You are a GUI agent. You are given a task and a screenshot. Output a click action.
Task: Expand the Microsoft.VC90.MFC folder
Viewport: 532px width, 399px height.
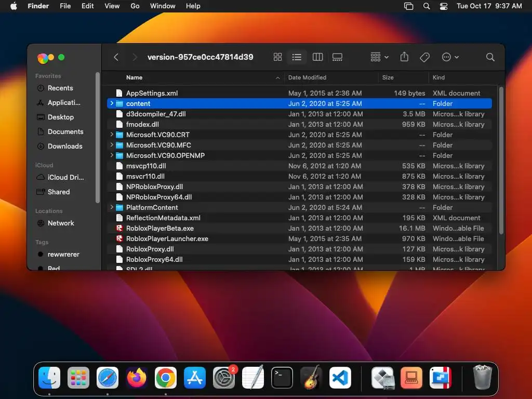click(x=112, y=145)
